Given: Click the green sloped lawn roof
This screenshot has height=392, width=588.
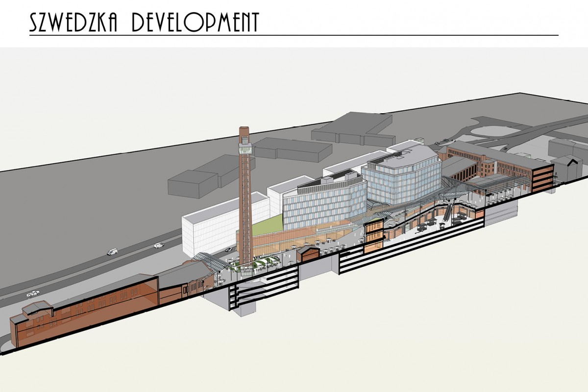Looking at the screenshot, I should pyautogui.click(x=268, y=224).
